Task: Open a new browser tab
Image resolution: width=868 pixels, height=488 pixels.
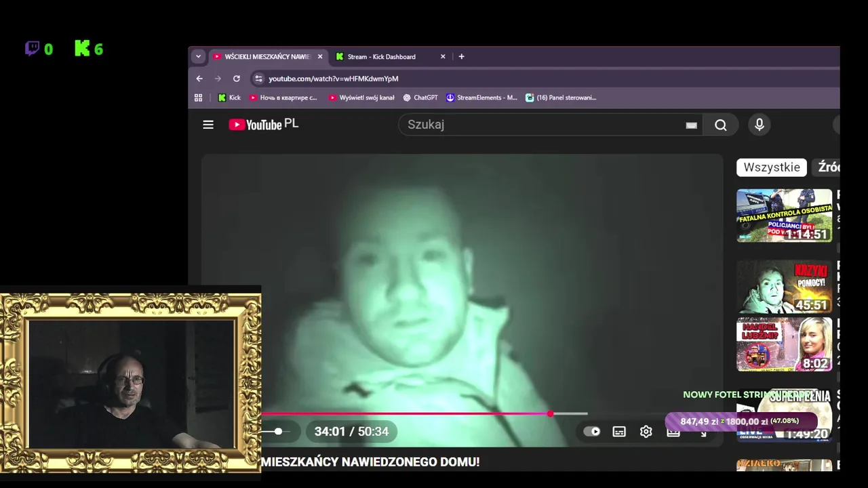Action: [x=461, y=57]
